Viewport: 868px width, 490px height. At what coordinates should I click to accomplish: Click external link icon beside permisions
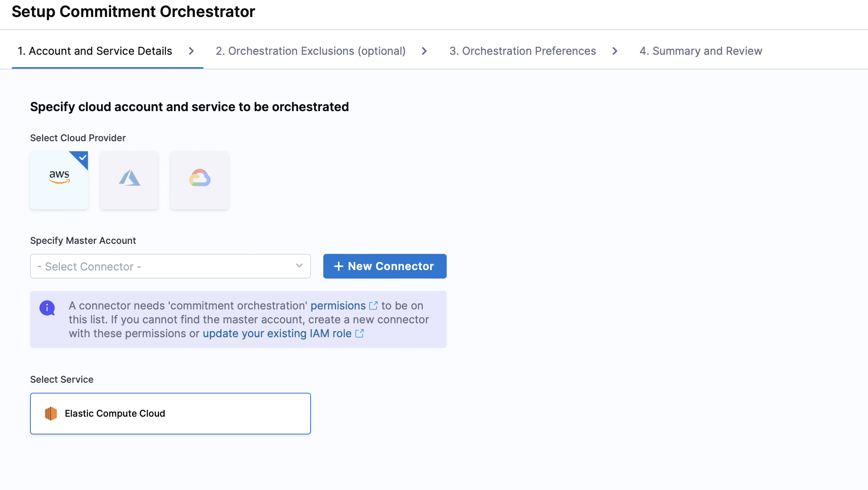click(373, 306)
